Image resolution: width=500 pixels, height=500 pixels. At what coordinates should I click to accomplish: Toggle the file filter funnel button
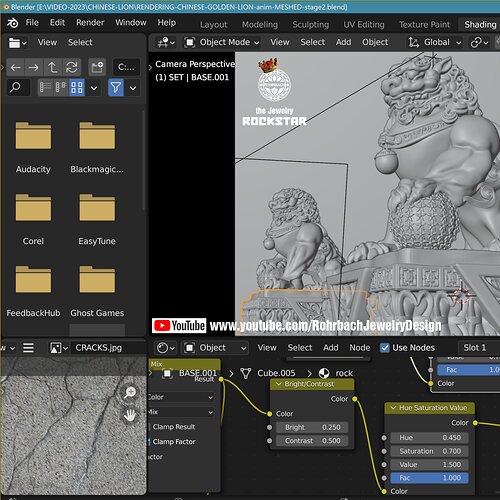(116, 88)
